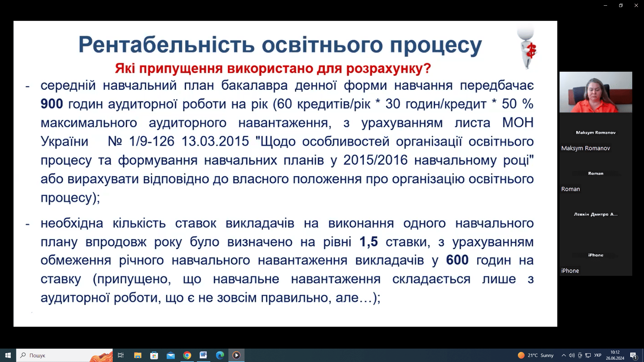Expand the hidden system tray icons
This screenshot has height=362, width=644.
[x=564, y=355]
